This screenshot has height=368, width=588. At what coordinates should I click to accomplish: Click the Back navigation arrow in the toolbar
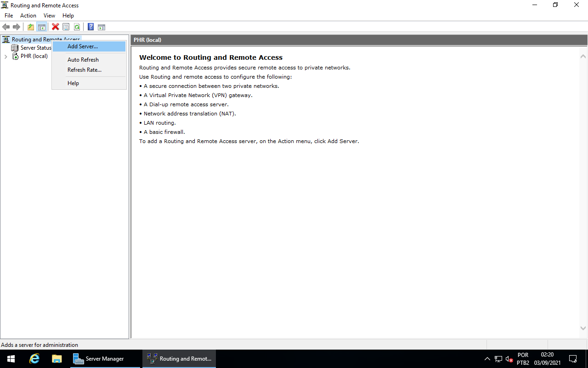pyautogui.click(x=6, y=27)
